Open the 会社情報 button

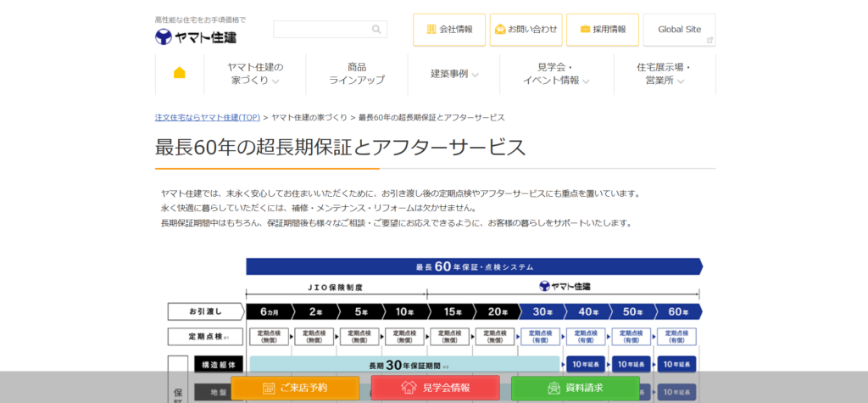(449, 30)
